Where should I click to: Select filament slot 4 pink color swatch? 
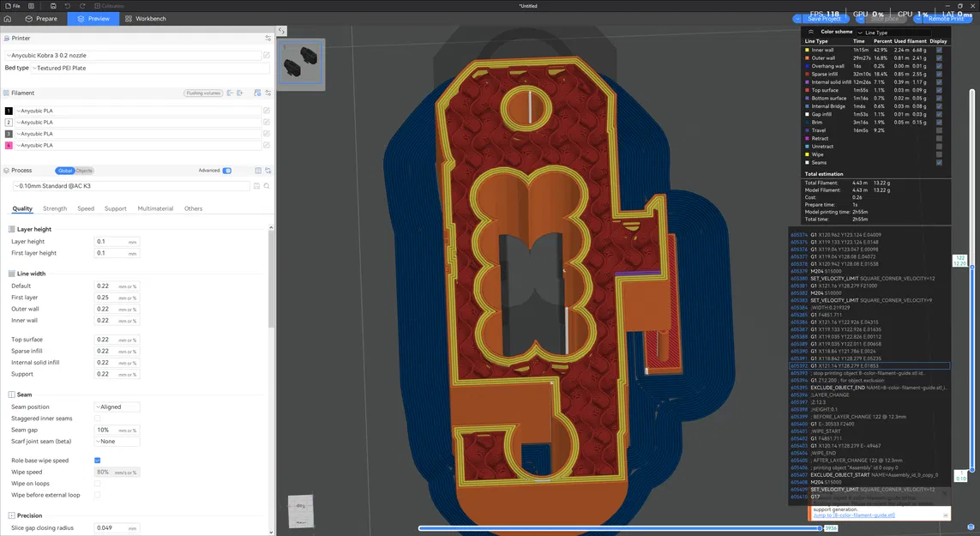pyautogui.click(x=9, y=145)
